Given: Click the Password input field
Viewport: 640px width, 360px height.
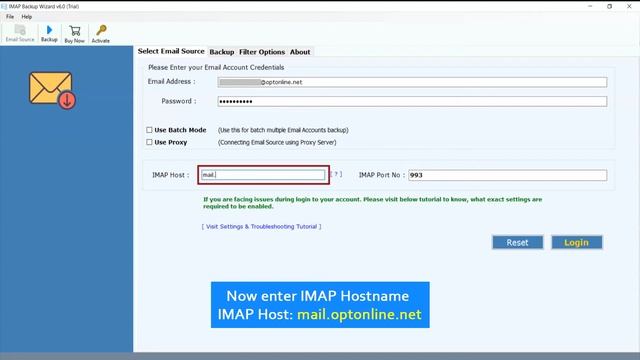Looking at the screenshot, I should pyautogui.click(x=412, y=101).
